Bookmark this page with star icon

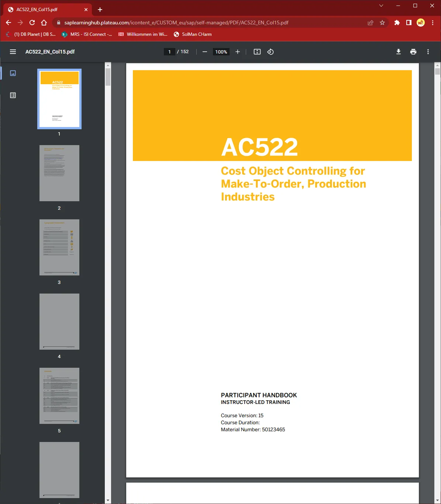[382, 23]
